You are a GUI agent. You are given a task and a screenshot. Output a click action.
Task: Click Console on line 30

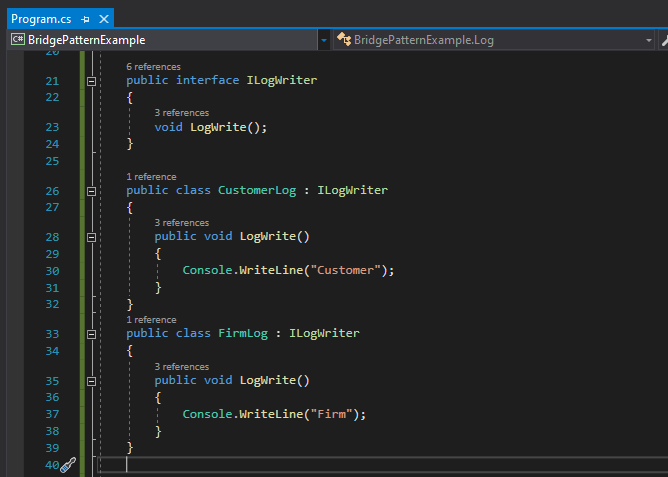[207, 270]
